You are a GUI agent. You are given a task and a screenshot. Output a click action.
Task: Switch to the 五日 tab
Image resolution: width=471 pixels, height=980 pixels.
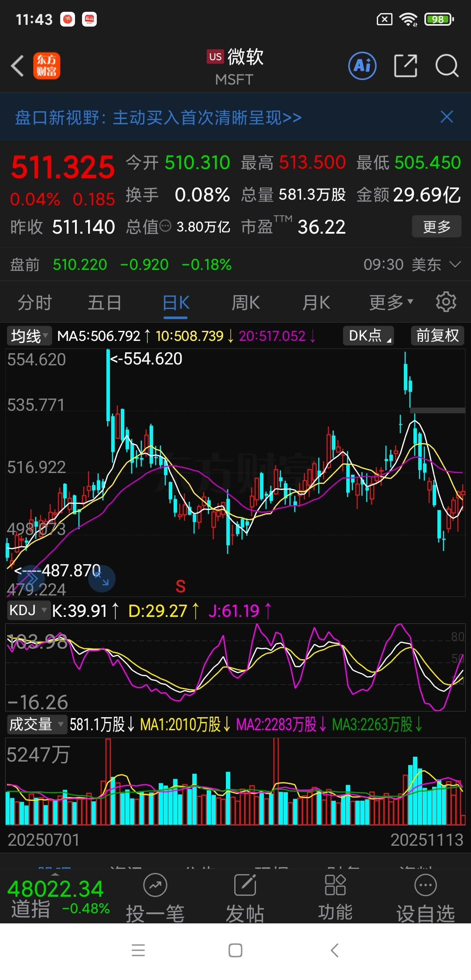point(105,303)
